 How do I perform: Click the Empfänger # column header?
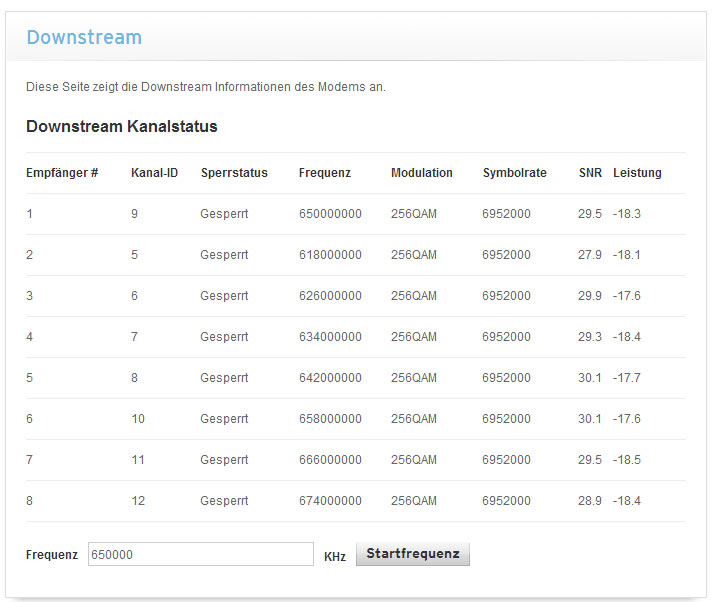click(62, 173)
